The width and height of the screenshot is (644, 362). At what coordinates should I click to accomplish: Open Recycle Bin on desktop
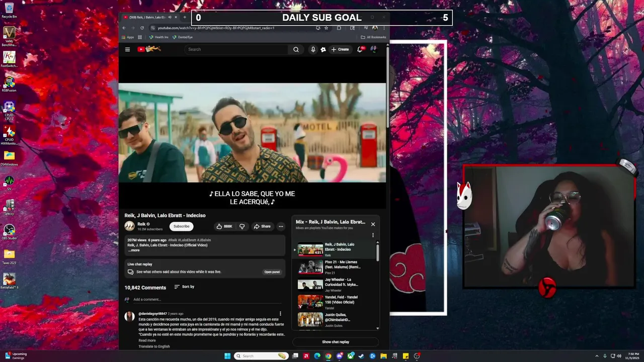(9, 10)
